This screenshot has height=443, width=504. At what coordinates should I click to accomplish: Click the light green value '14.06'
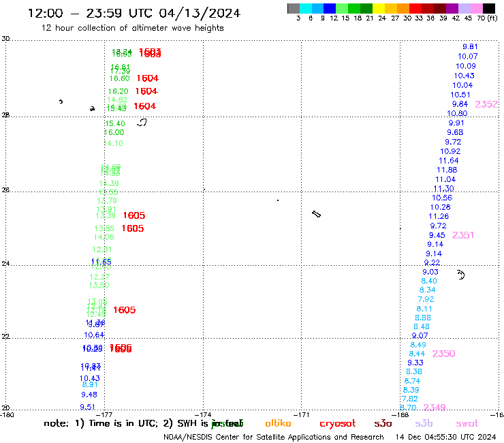click(x=104, y=237)
